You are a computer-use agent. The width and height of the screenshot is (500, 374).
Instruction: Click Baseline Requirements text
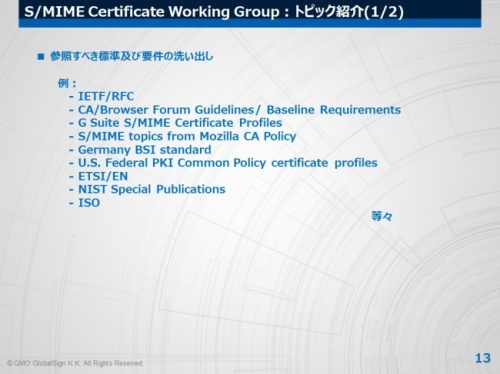coord(334,109)
